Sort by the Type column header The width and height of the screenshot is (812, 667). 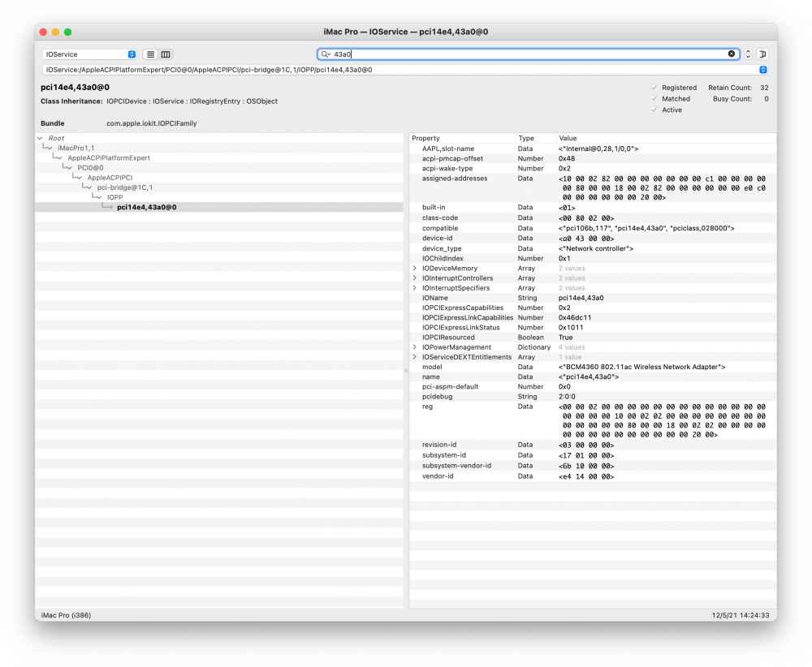(536, 138)
